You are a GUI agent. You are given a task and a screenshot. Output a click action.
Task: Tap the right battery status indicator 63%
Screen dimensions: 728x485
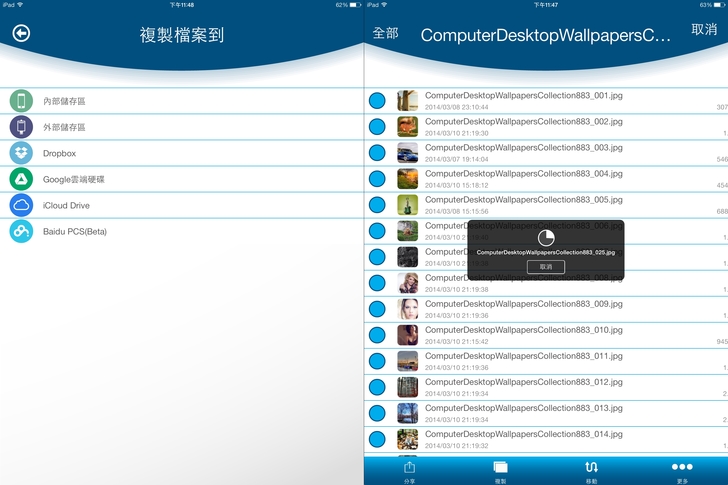pyautogui.click(x=713, y=5)
